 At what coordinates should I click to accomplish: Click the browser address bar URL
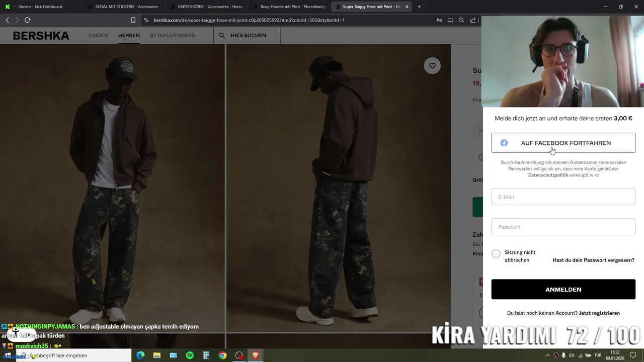[249, 20]
